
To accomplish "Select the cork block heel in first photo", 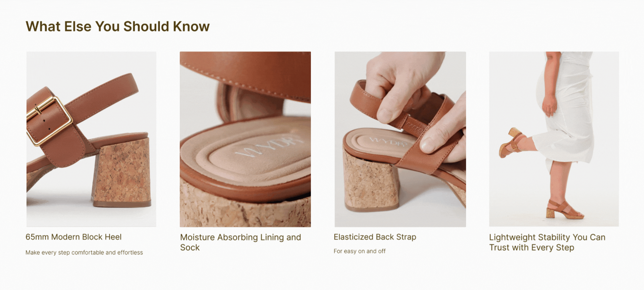I will pyautogui.click(x=121, y=172).
